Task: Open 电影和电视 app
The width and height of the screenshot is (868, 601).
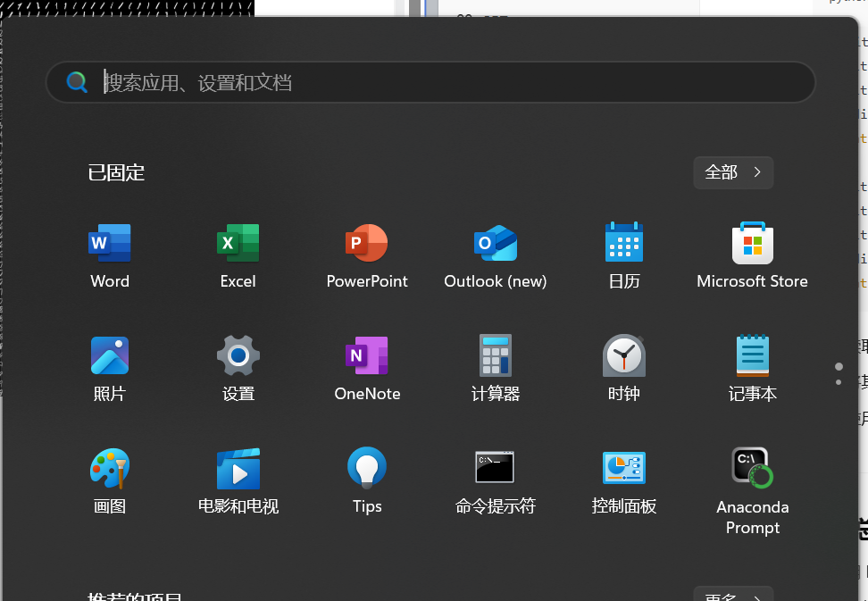Action: tap(238, 481)
